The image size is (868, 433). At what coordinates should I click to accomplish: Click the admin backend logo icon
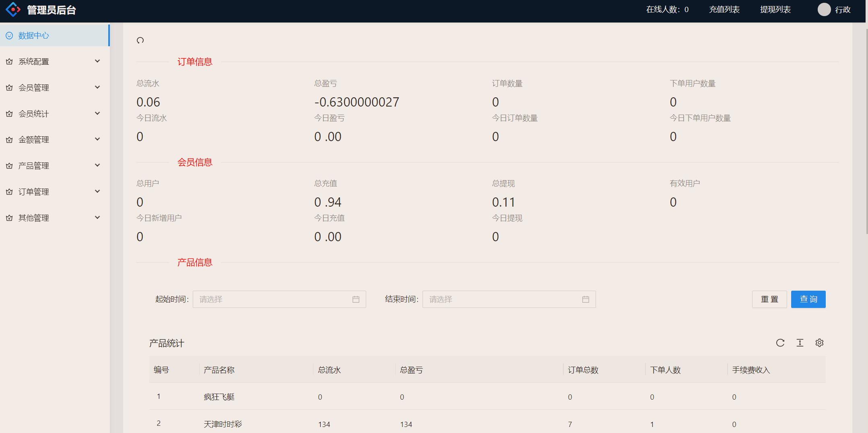(13, 10)
